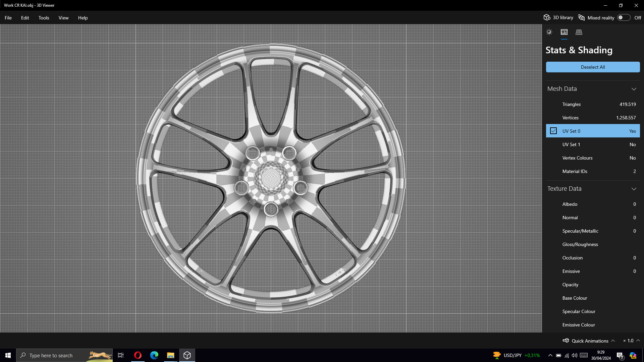
Task: Expand the Quick Animations menu
Action: (x=613, y=341)
